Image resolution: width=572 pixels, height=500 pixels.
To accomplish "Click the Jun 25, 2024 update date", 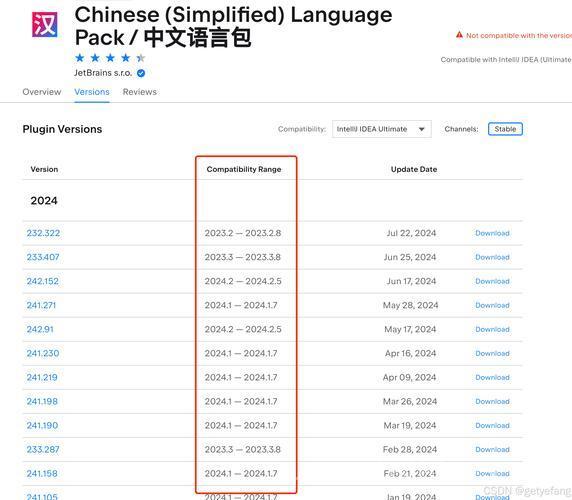I will pos(410,257).
